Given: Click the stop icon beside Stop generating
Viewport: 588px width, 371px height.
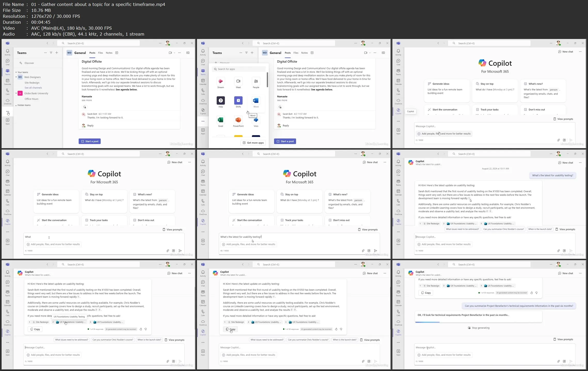Looking at the screenshot, I should point(469,328).
